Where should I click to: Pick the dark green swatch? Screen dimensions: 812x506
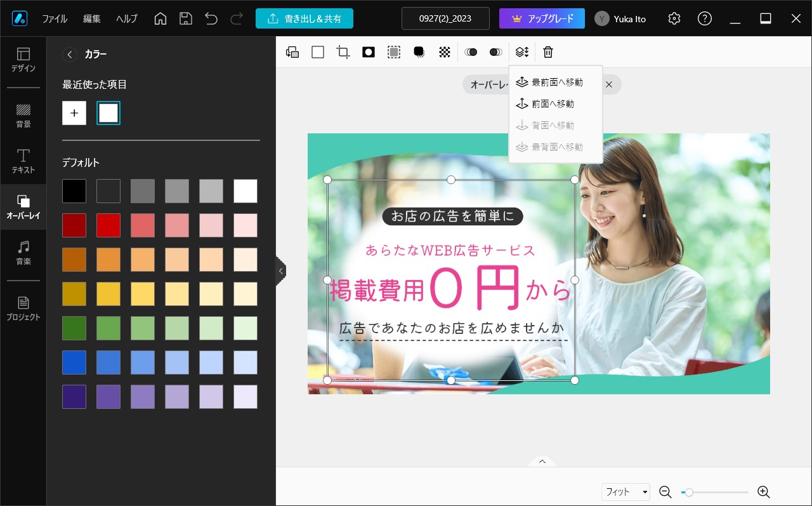pyautogui.click(x=74, y=328)
